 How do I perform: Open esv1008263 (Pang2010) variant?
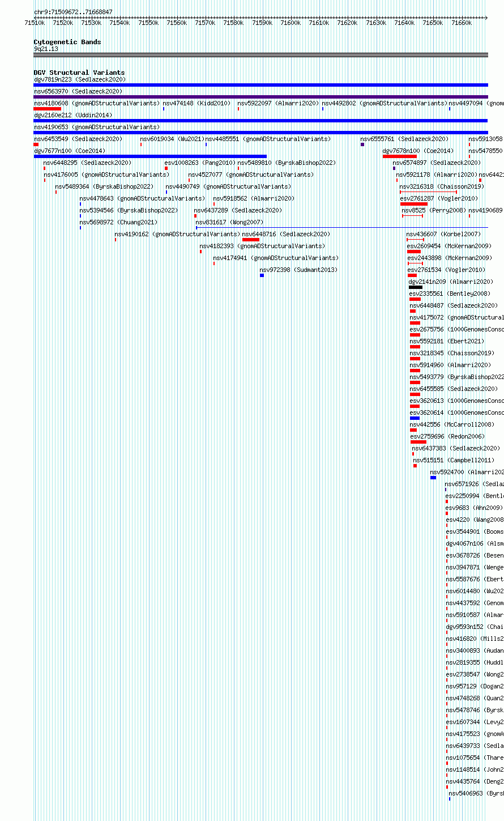[200, 163]
